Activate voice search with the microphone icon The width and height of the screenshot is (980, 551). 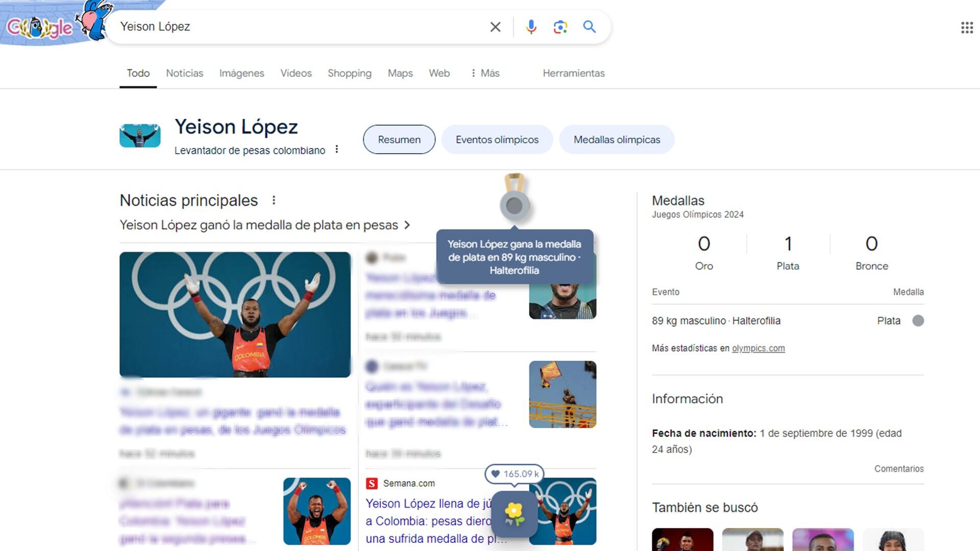[x=531, y=27]
